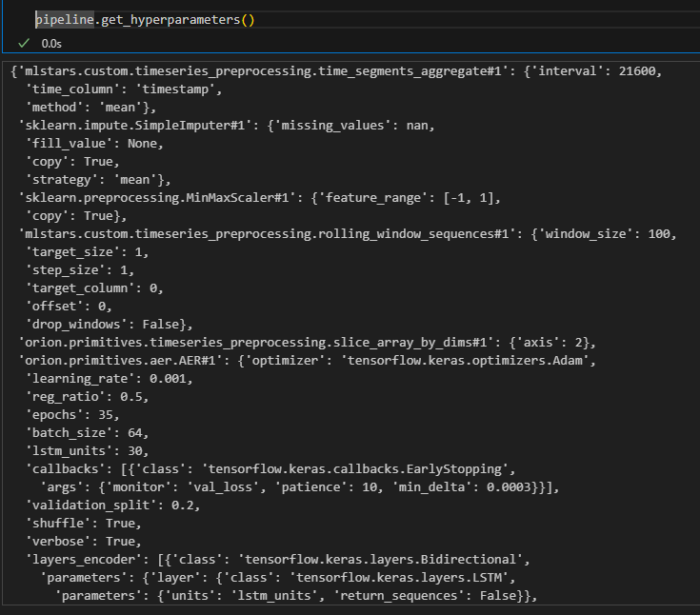Click the 'learning_rate': 0.001 line
This screenshot has width=700, height=615.
(109, 379)
